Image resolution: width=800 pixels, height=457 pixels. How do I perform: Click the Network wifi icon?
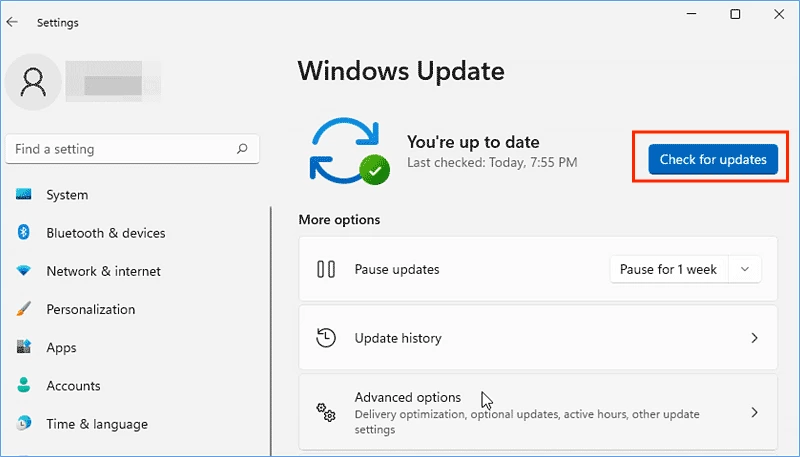tap(23, 271)
